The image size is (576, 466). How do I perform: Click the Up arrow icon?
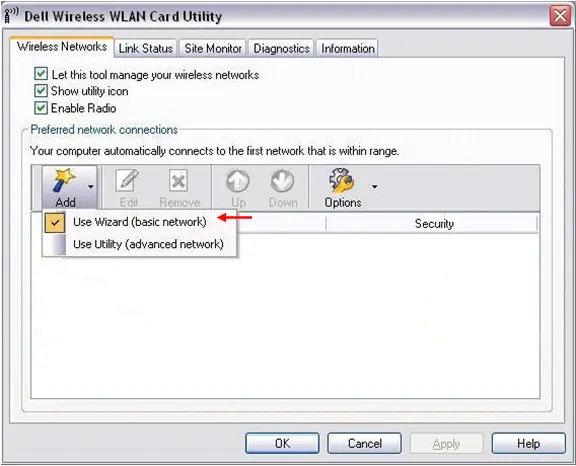click(x=238, y=181)
